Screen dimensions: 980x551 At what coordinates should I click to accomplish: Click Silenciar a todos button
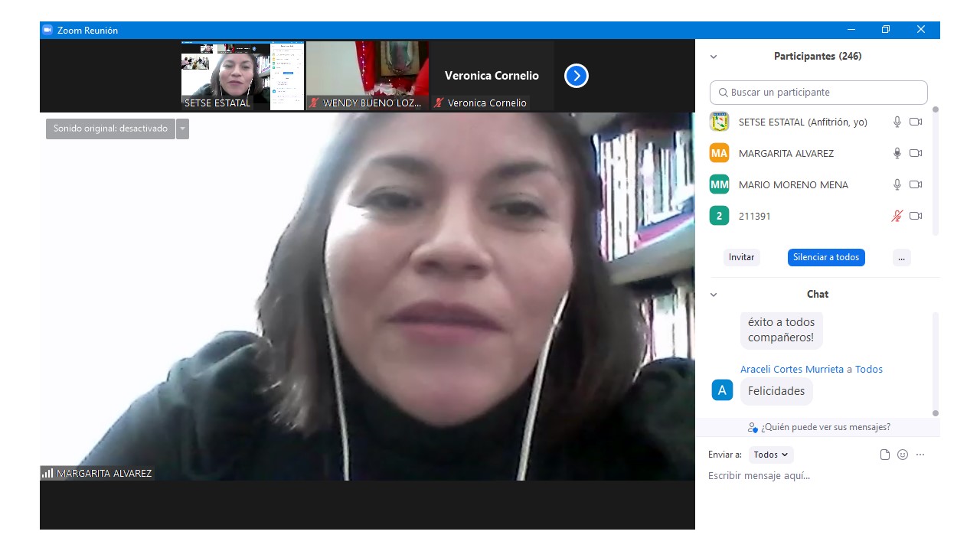click(826, 257)
